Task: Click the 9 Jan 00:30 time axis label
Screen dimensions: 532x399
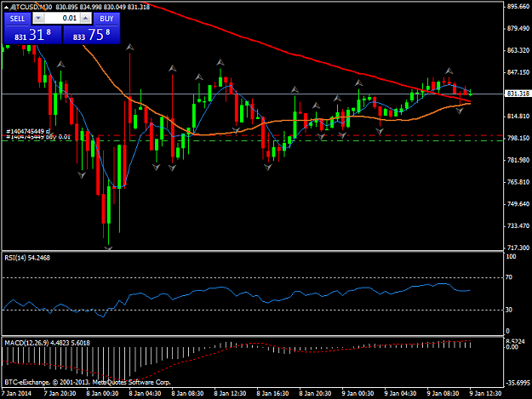Action: click(358, 394)
